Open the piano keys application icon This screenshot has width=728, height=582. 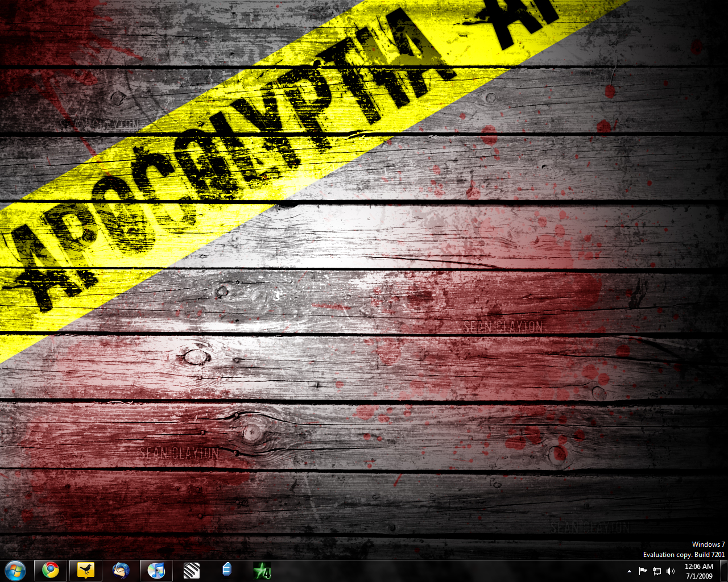pyautogui.click(x=192, y=570)
